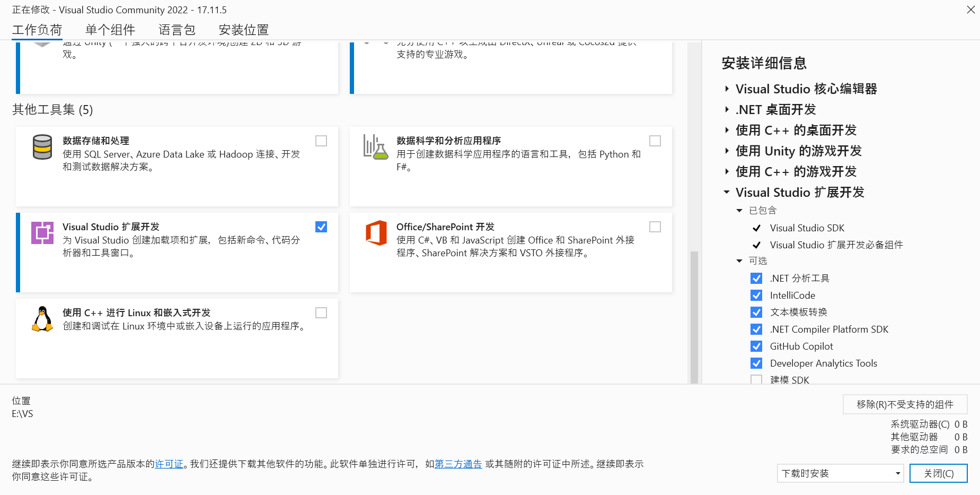
Task: Expand the .NET 桌面开发 node
Action: click(727, 109)
